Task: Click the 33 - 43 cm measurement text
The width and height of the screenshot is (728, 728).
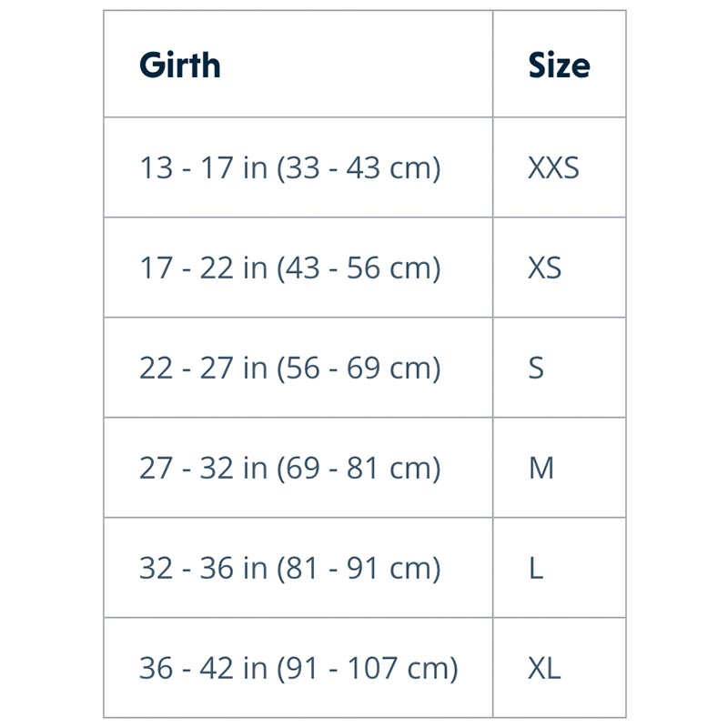Action: click(x=359, y=168)
